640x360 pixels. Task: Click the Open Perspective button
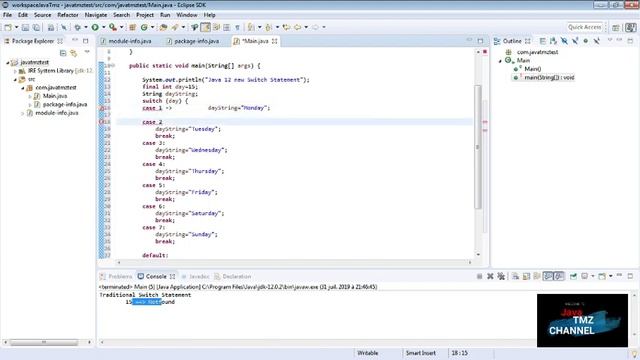point(616,27)
